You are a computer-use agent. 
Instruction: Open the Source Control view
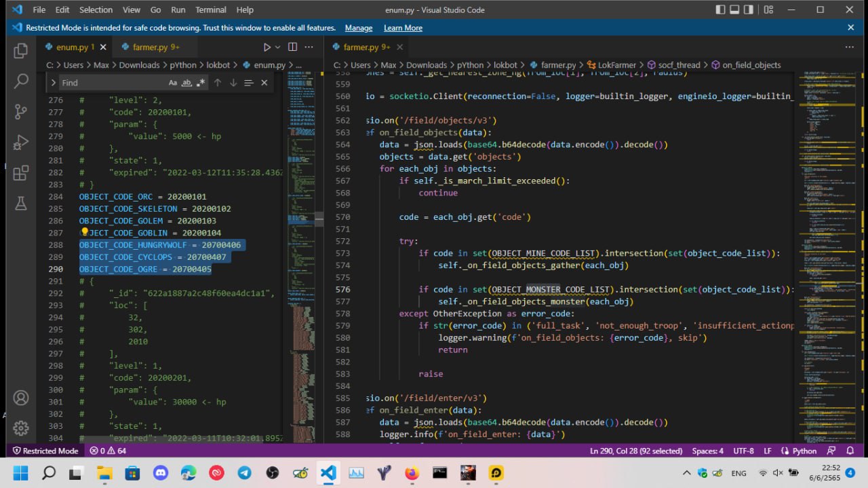tap(21, 112)
